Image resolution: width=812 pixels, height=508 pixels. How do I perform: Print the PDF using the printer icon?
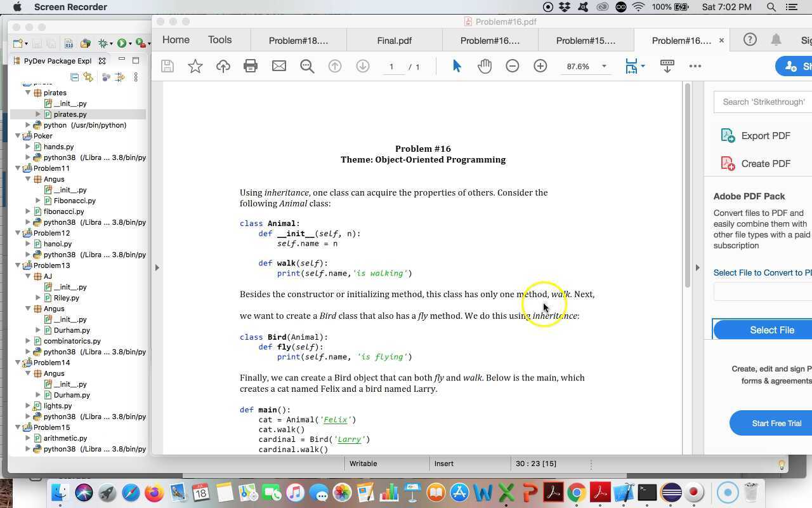(x=251, y=65)
